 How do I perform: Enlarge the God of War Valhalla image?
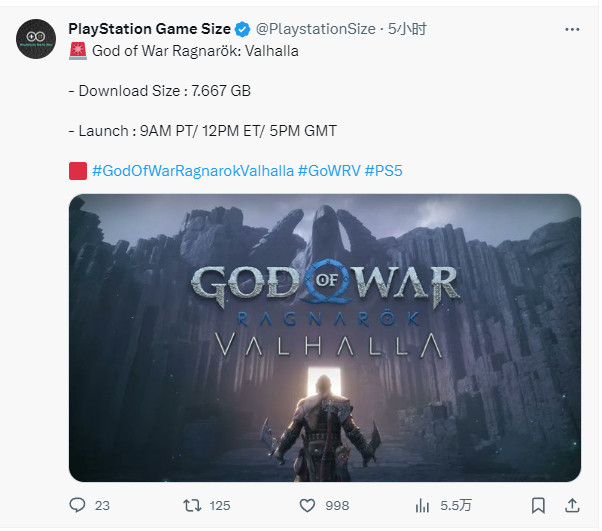pos(325,337)
